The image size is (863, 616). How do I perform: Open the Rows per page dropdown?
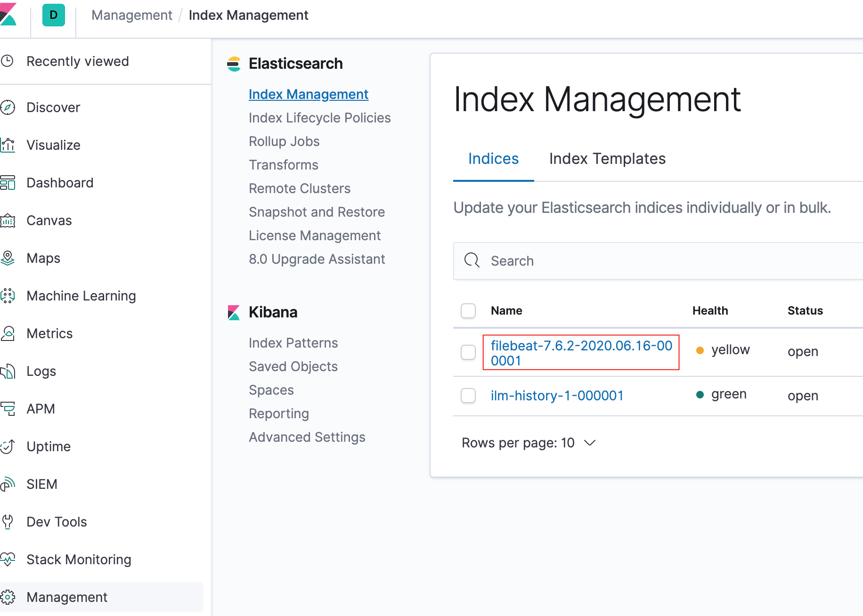point(529,443)
